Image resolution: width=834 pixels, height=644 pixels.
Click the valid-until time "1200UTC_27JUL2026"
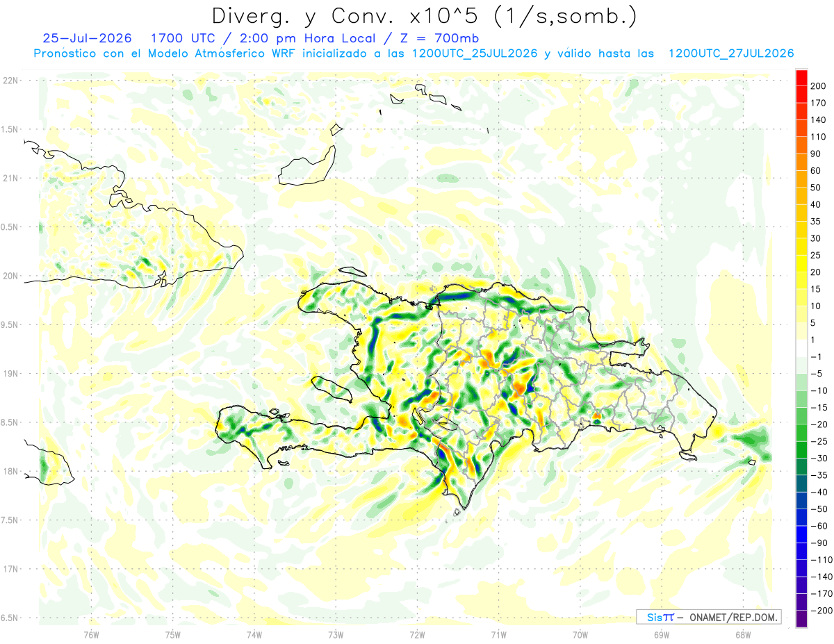coord(731,53)
